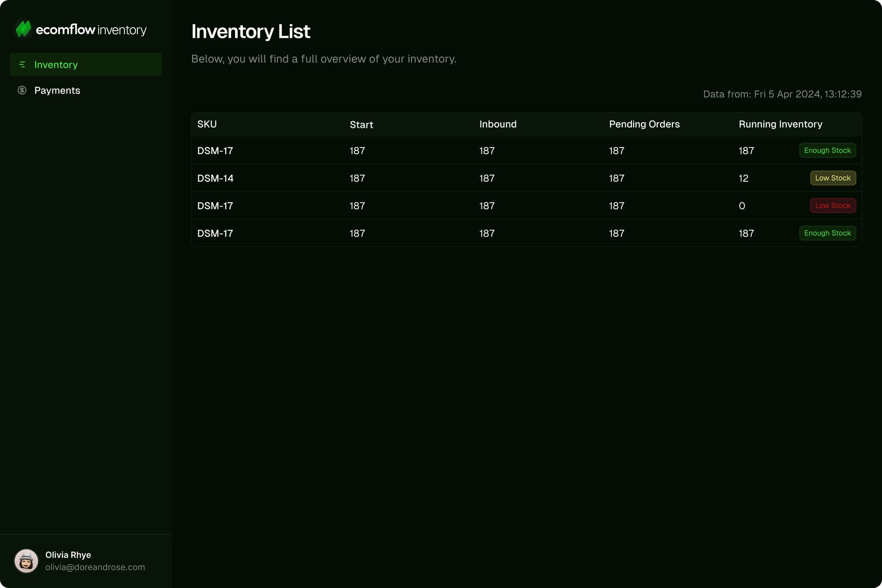Click the Running Inventory column header
This screenshot has height=588, width=882.
click(x=780, y=124)
